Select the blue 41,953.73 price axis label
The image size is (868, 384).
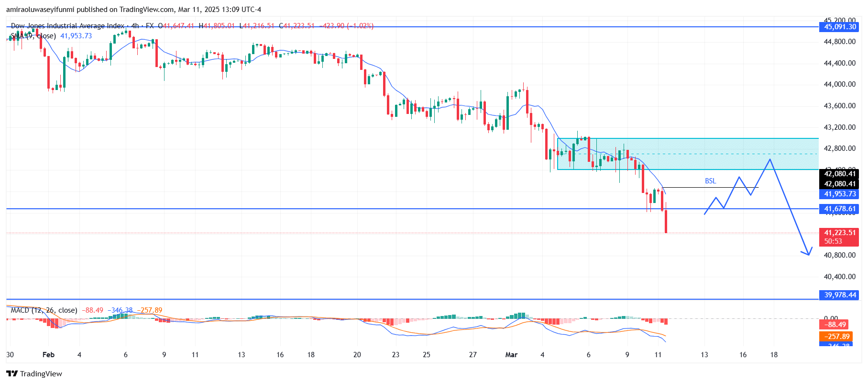coord(840,194)
